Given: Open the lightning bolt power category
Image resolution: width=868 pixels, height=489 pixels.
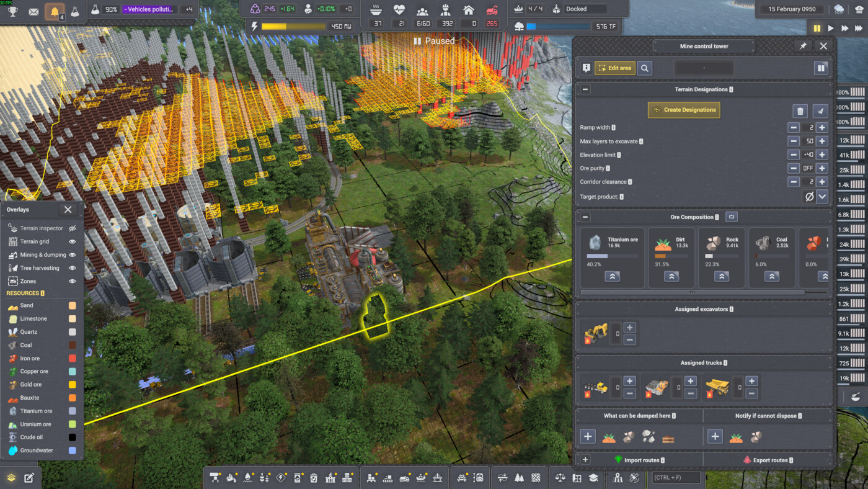Looking at the screenshot, I should [281, 478].
